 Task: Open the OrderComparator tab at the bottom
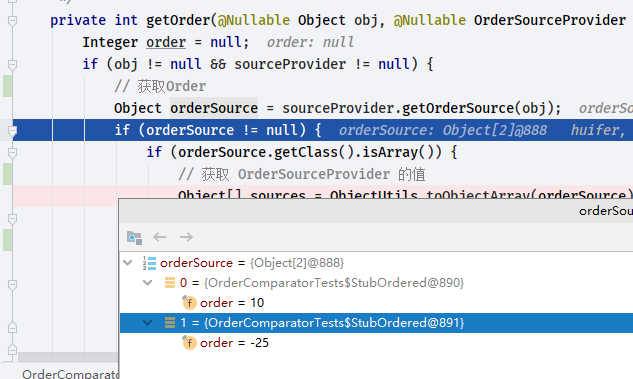70,374
